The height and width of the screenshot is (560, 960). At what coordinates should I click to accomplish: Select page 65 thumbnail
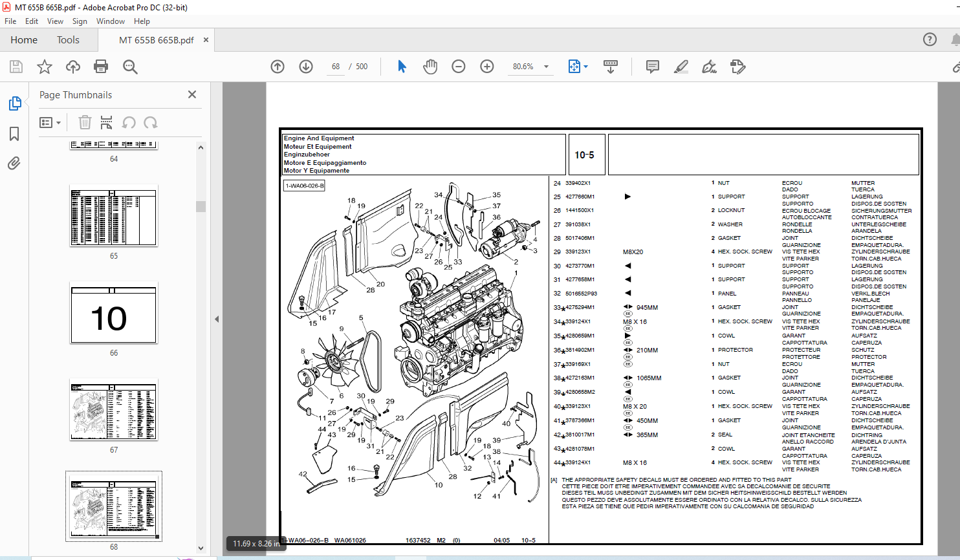(x=114, y=217)
